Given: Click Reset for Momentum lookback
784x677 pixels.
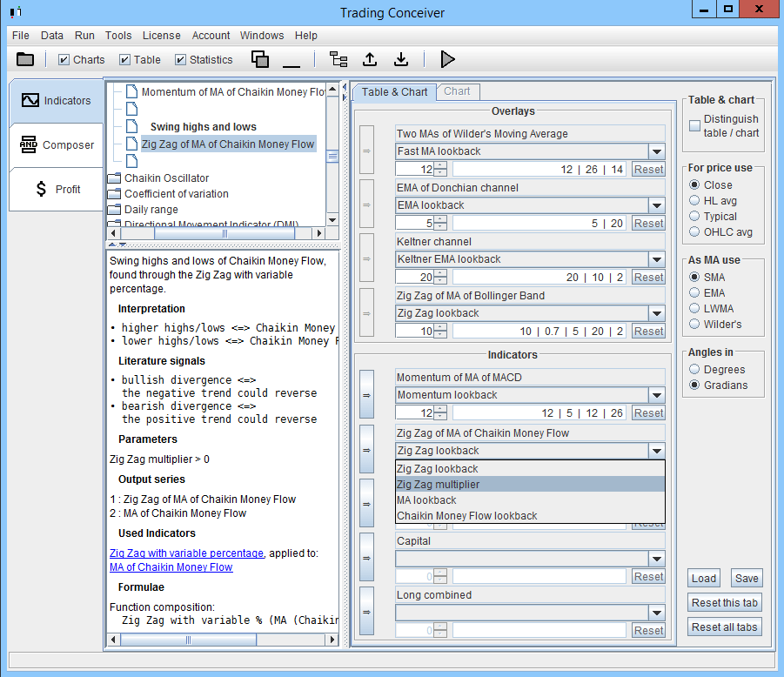Looking at the screenshot, I should click(x=648, y=413).
